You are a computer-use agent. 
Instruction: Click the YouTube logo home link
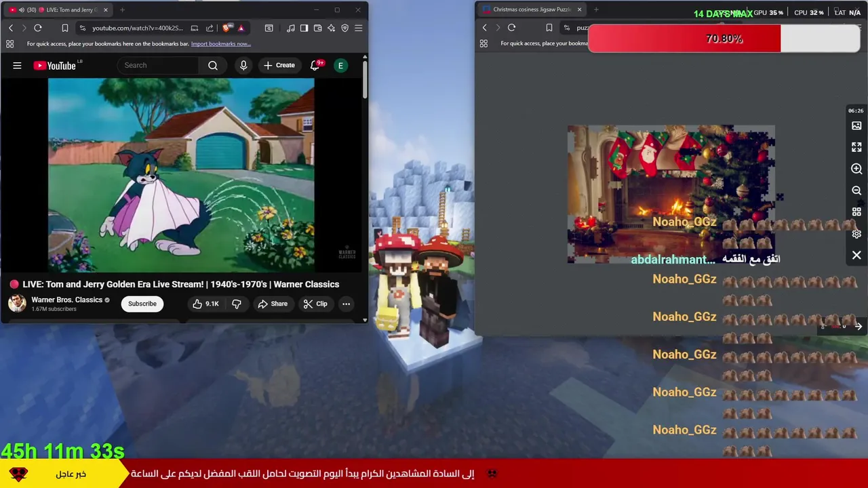[55, 66]
